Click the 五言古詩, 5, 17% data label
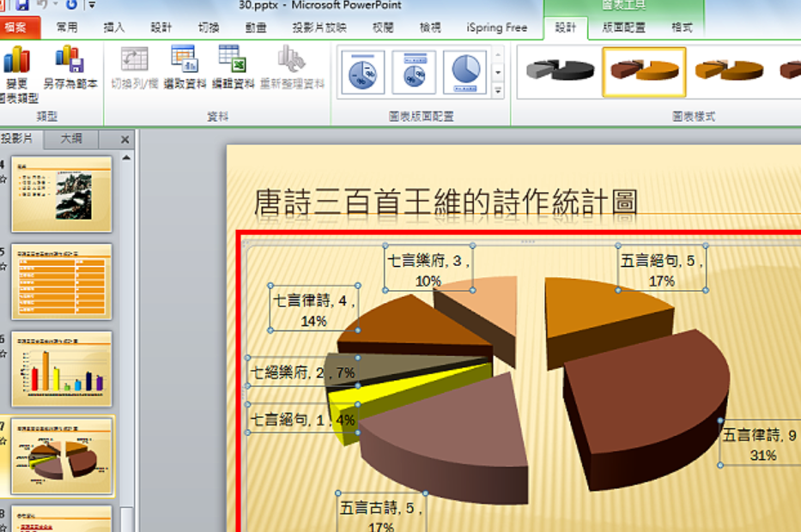The image size is (801, 532). pyautogui.click(x=381, y=513)
